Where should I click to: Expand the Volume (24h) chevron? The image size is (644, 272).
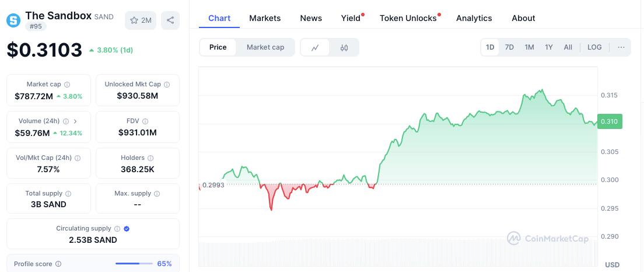pos(75,121)
